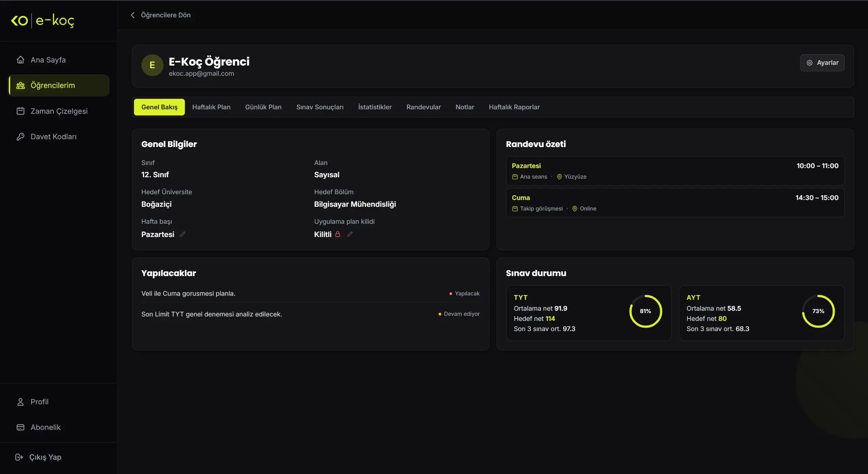
Task: Click the Davet Kodları key icon
Action: click(x=20, y=136)
